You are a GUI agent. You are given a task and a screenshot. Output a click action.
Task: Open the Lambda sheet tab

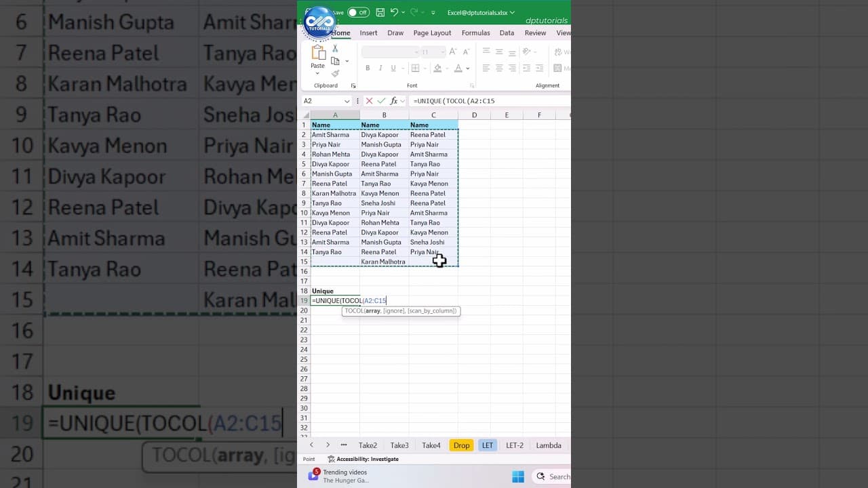549,445
